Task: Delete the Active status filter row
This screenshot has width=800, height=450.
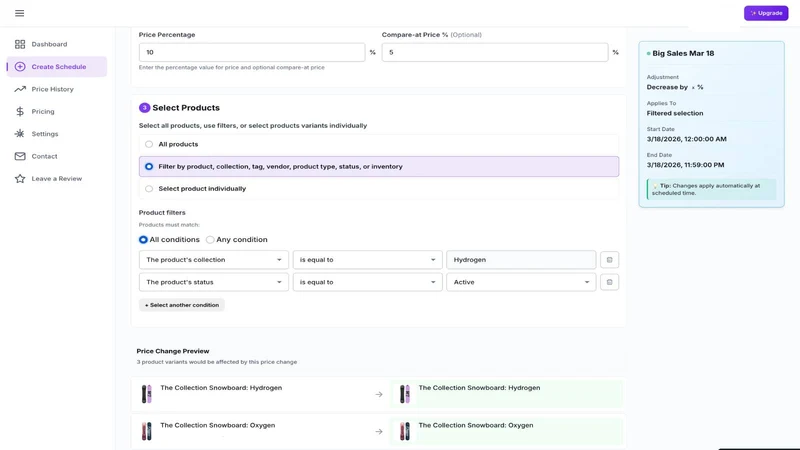Action: (x=609, y=282)
